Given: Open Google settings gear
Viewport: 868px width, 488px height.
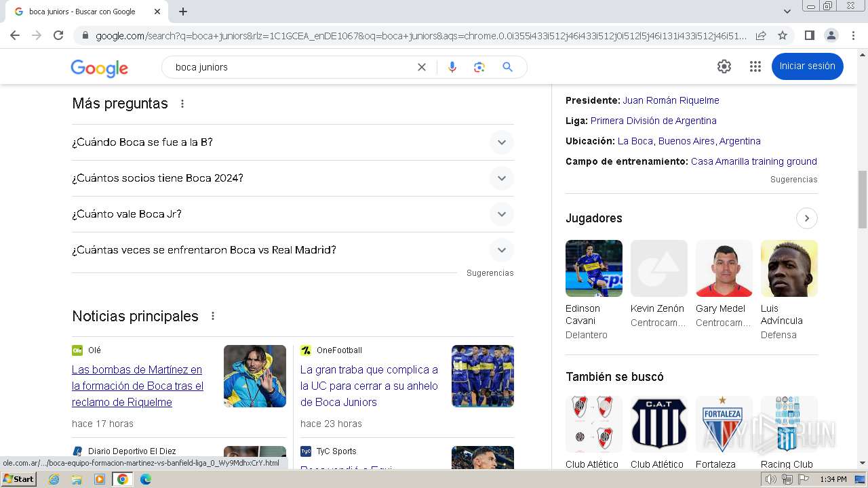Looking at the screenshot, I should point(724,66).
